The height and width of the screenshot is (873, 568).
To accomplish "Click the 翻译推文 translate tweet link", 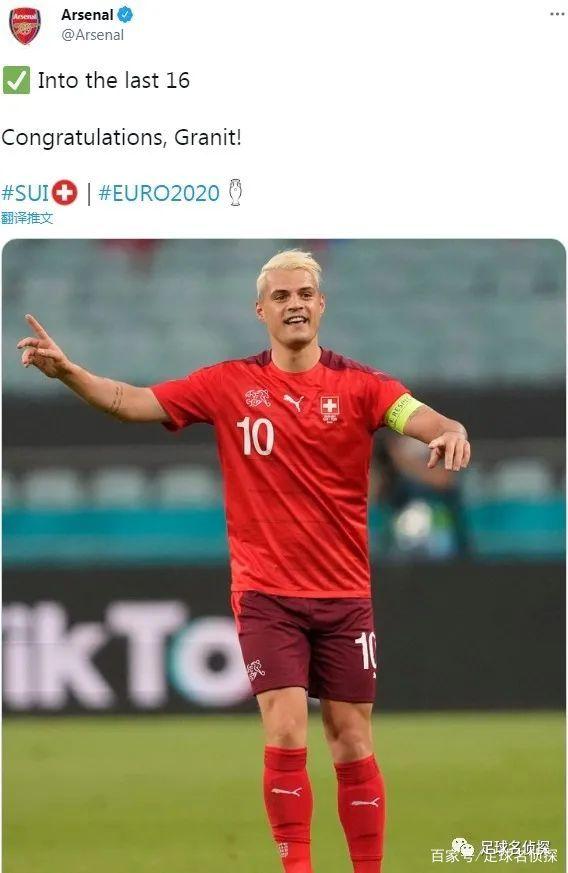I will point(27,218).
